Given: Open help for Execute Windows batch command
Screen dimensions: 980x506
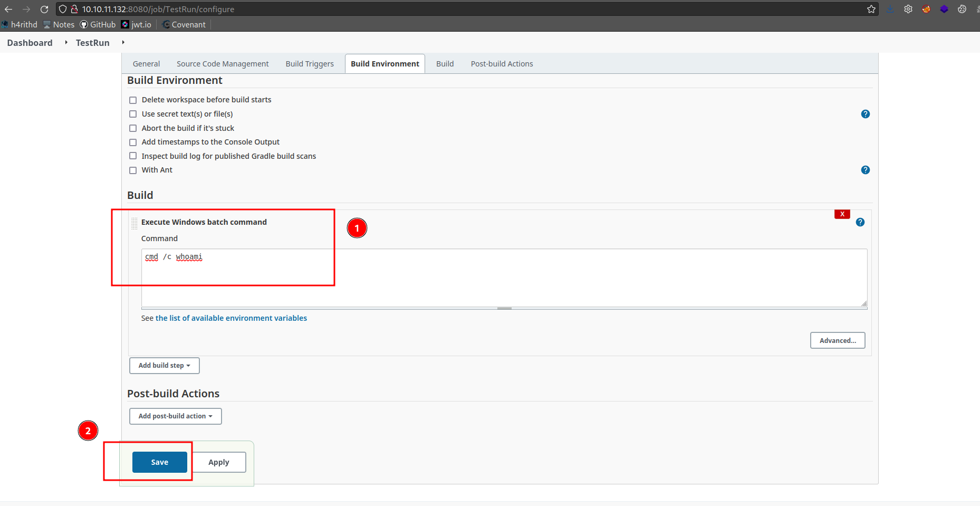Looking at the screenshot, I should point(860,222).
